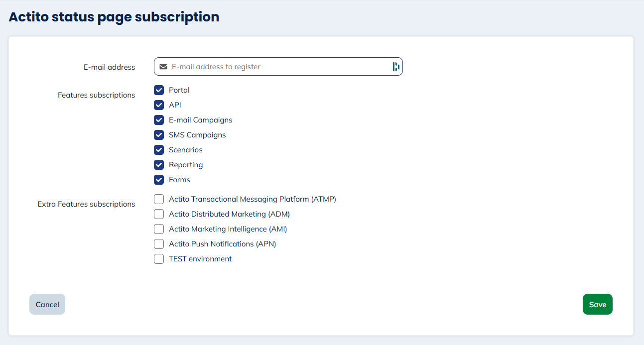644x345 pixels.
Task: Uncheck the Portal subscription
Action: 159,90
